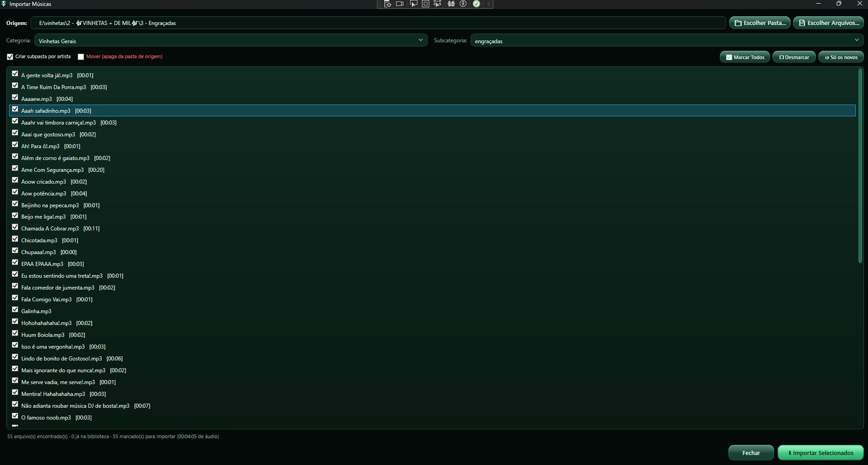Click the green checkmark status icon

click(476, 4)
